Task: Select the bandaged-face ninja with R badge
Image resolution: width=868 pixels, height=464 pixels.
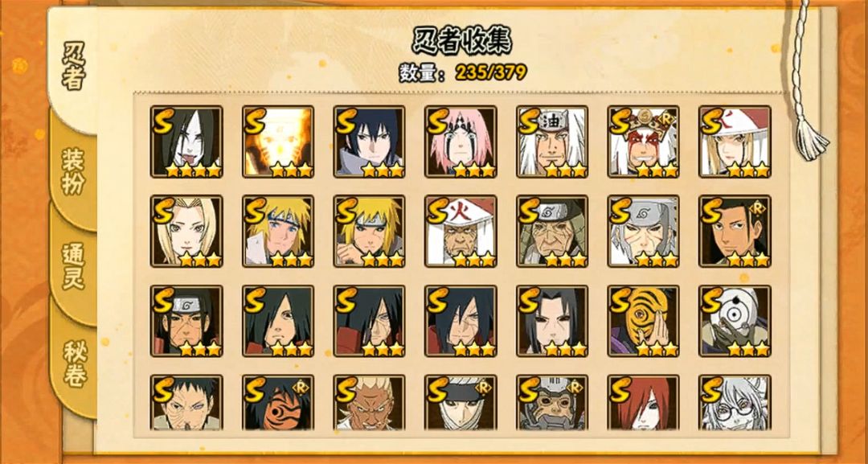Action: (461, 403)
